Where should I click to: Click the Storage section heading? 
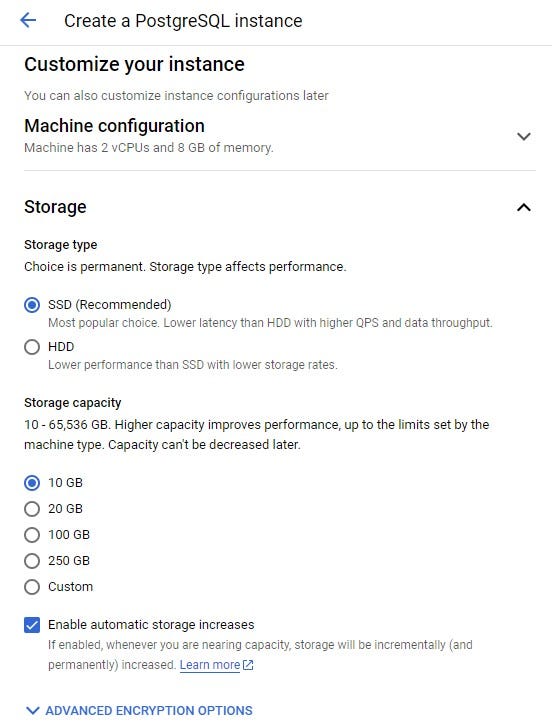point(55,207)
